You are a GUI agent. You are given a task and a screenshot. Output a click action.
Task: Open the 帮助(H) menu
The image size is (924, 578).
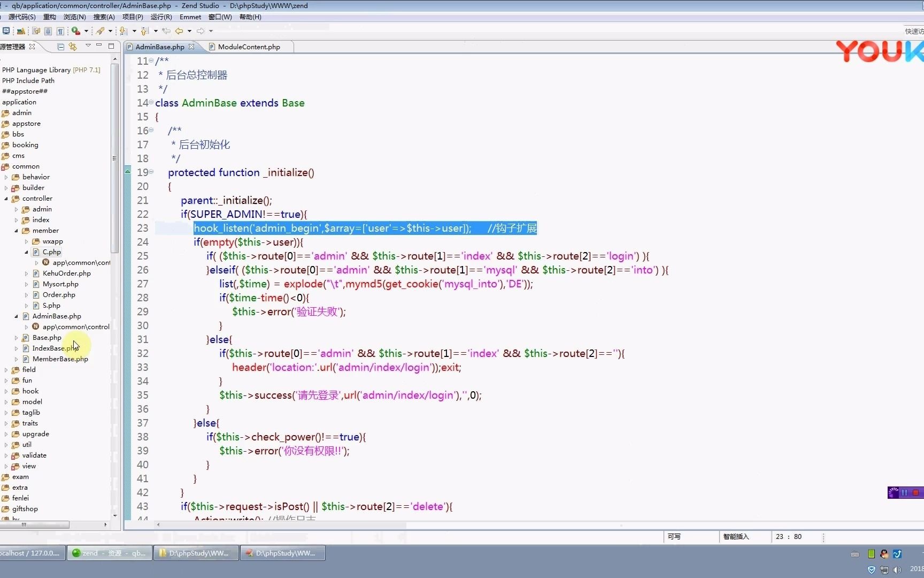[250, 17]
